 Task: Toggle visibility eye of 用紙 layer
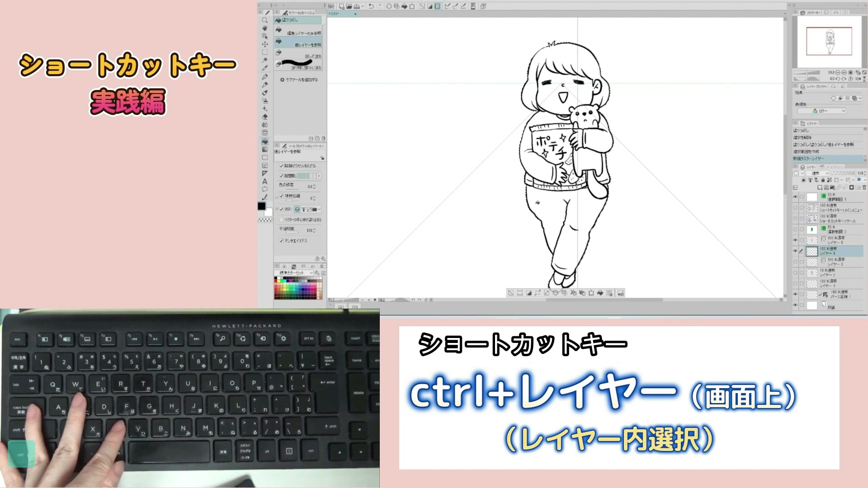click(x=795, y=305)
